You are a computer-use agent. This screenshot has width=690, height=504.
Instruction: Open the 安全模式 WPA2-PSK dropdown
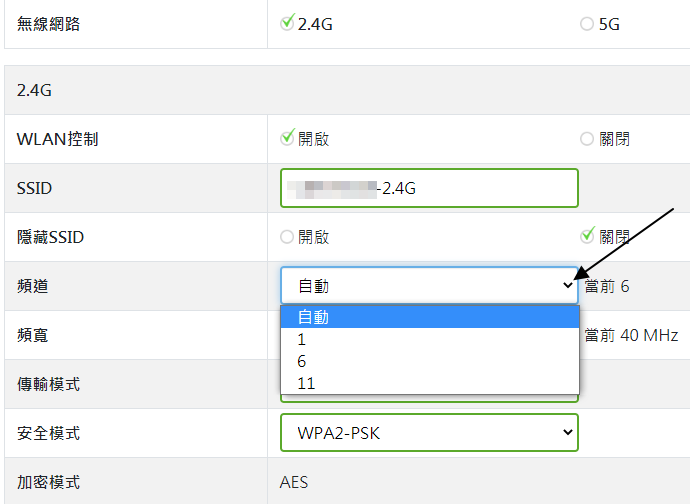[429, 433]
